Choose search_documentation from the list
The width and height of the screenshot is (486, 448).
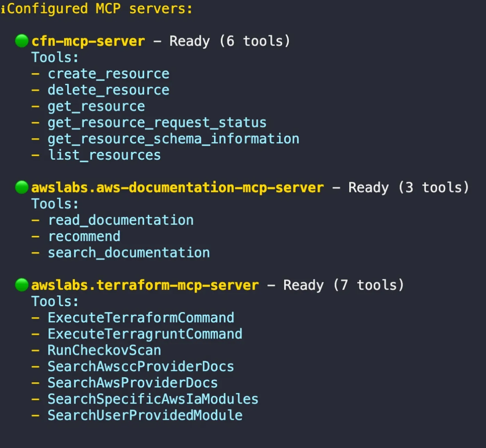[x=129, y=253]
